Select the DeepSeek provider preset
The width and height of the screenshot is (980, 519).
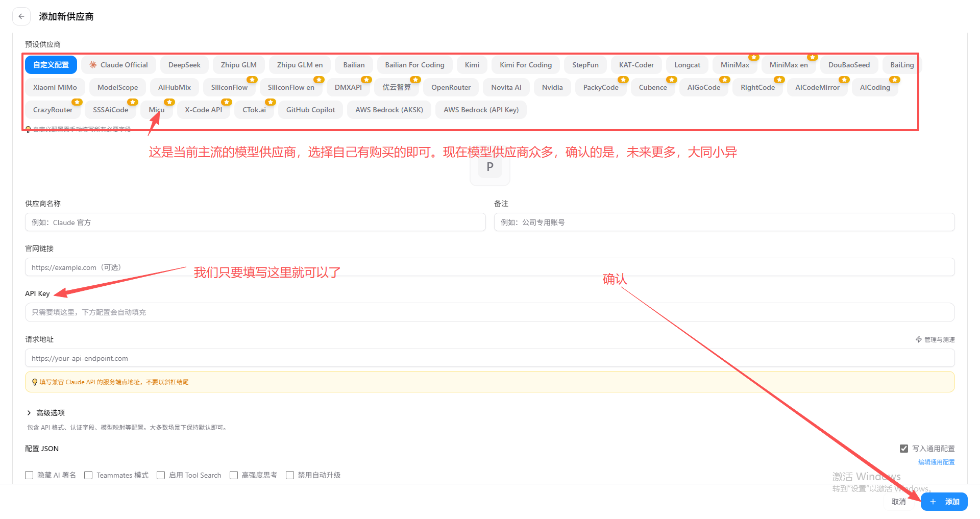pyautogui.click(x=184, y=65)
